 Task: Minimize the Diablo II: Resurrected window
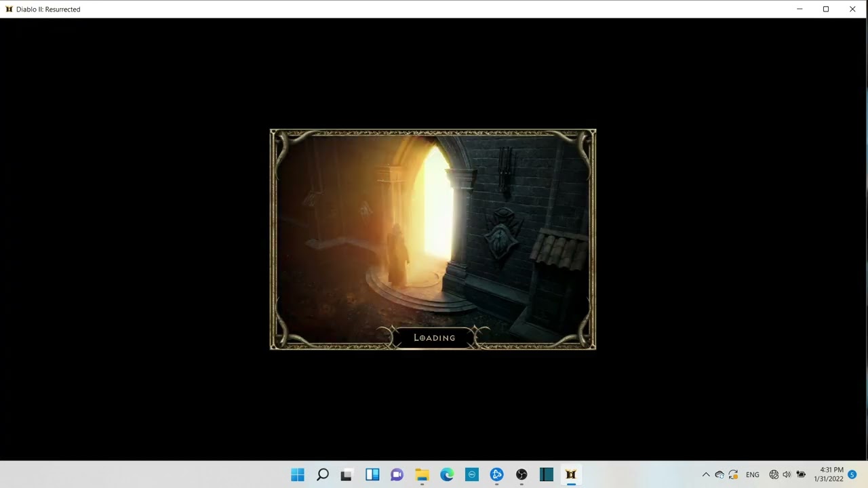pyautogui.click(x=800, y=9)
